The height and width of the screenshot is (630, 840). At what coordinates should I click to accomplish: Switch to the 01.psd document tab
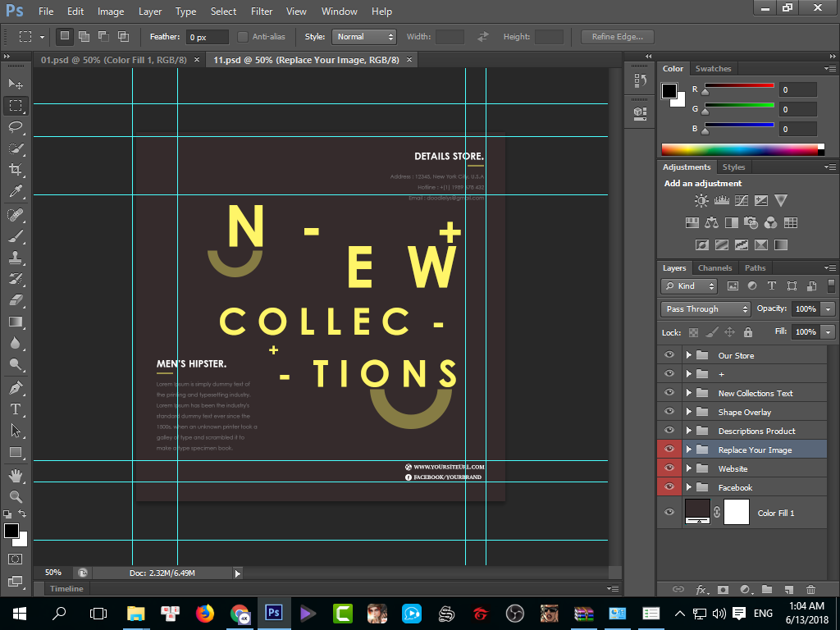[x=115, y=60]
